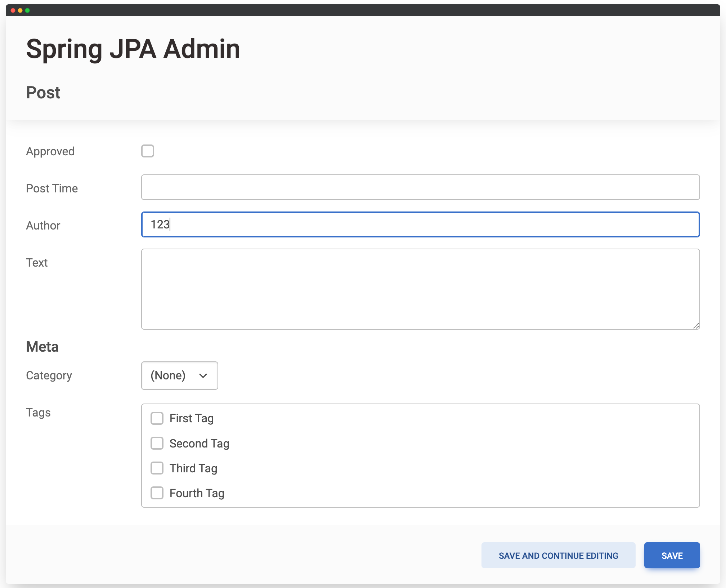Tick the First Tag checkbox
Screen dimensions: 726x588
(x=157, y=418)
